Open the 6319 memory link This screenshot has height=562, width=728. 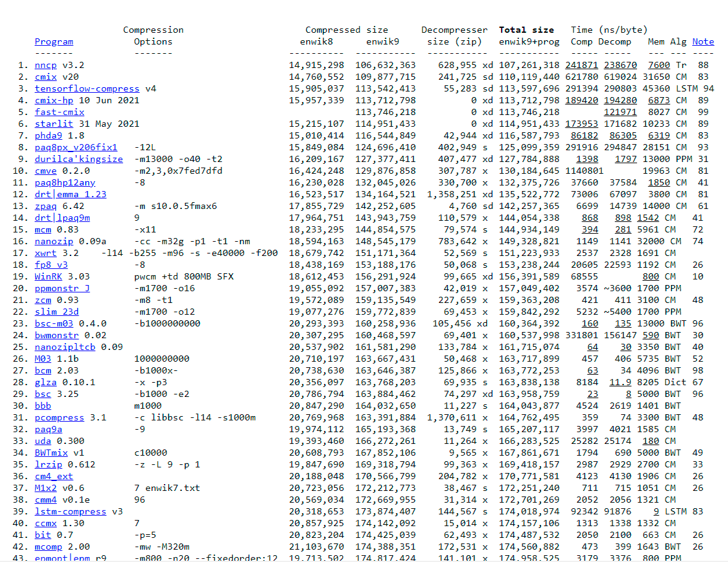(x=659, y=135)
